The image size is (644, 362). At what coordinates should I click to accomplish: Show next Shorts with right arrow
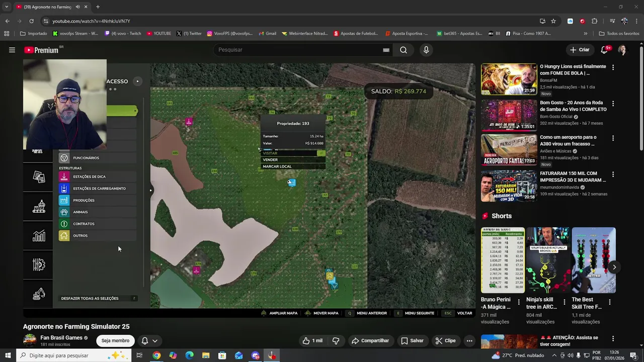614,267
